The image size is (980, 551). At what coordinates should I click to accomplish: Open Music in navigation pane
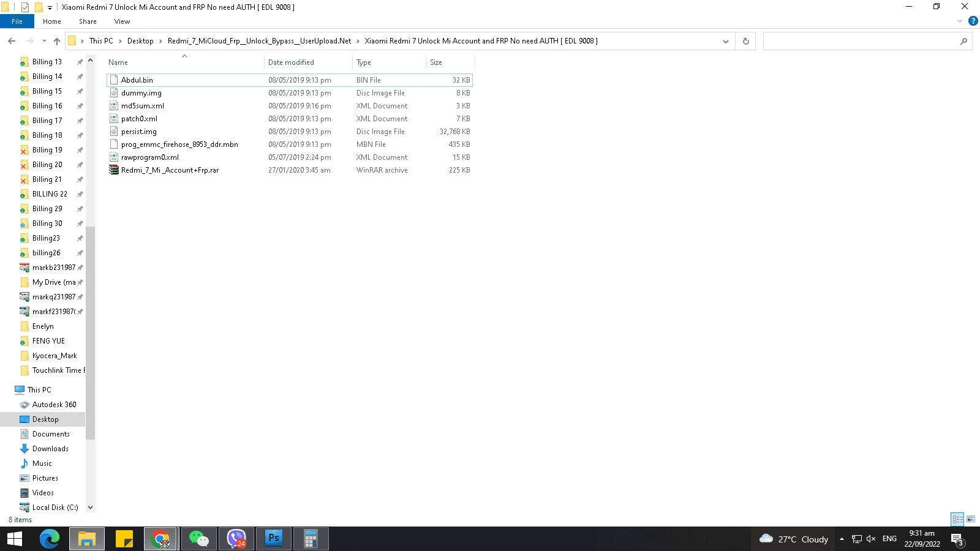[x=42, y=463]
